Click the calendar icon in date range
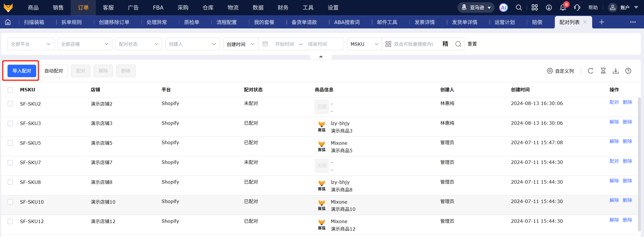644x237 pixels. click(x=265, y=44)
